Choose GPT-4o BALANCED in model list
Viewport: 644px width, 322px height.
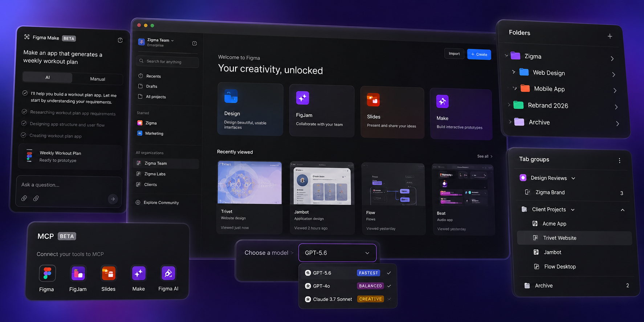click(348, 286)
